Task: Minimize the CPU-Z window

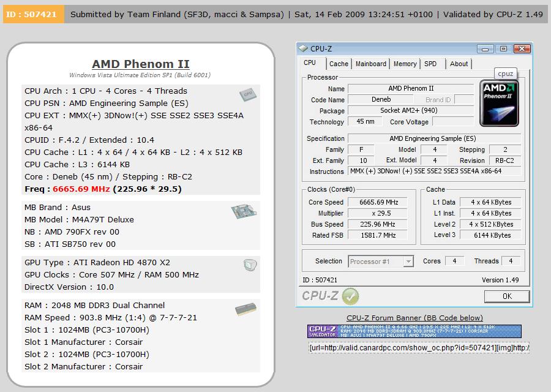Action: [485, 49]
